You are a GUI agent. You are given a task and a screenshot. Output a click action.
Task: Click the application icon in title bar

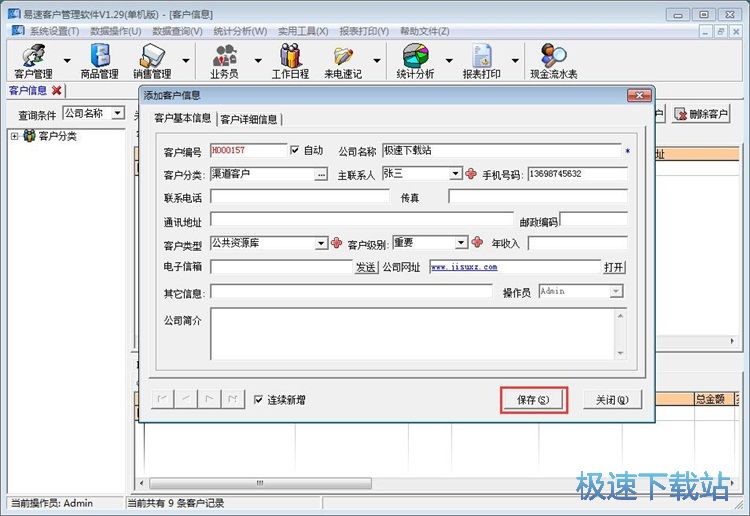(x=14, y=14)
